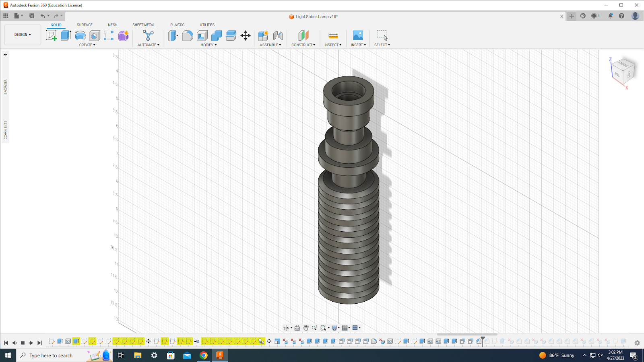Choose the Shell tool

202,35
